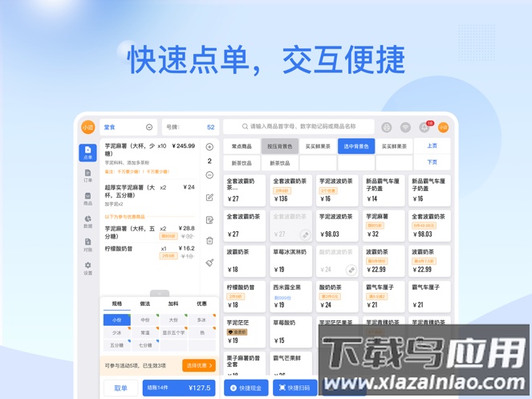The image size is (532, 399).
Task: Click tag icon on greyed 全套波霸奶茶 card
Action: [x=306, y=234]
